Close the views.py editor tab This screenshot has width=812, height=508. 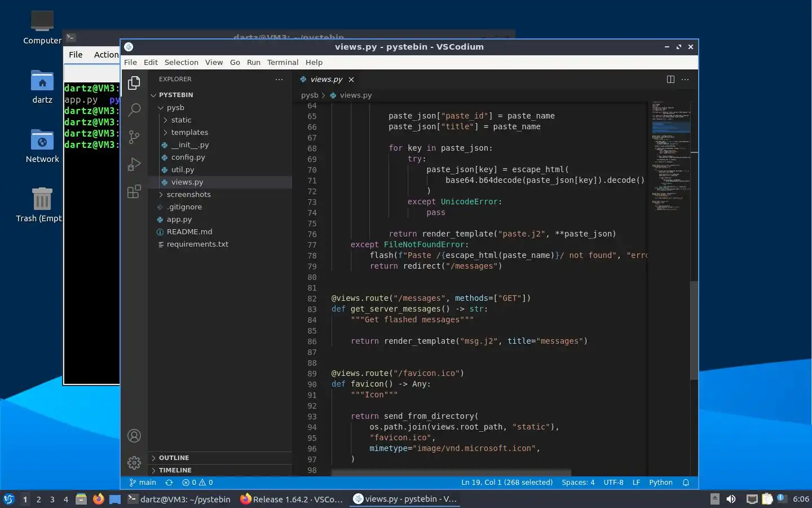click(351, 80)
